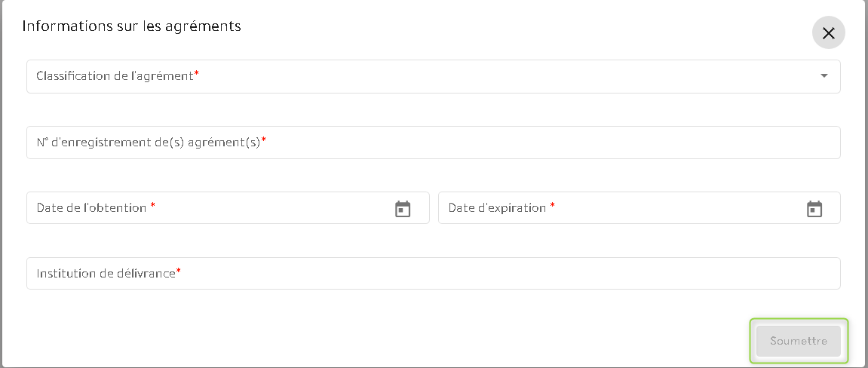Click the "Institution de délivrance" label text
Screen dimensions: 868x368
tap(106, 274)
